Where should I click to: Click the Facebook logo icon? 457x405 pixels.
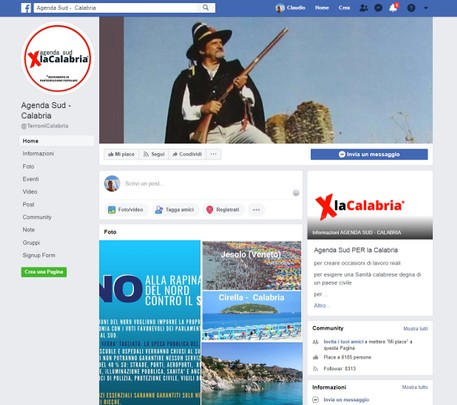(x=26, y=8)
